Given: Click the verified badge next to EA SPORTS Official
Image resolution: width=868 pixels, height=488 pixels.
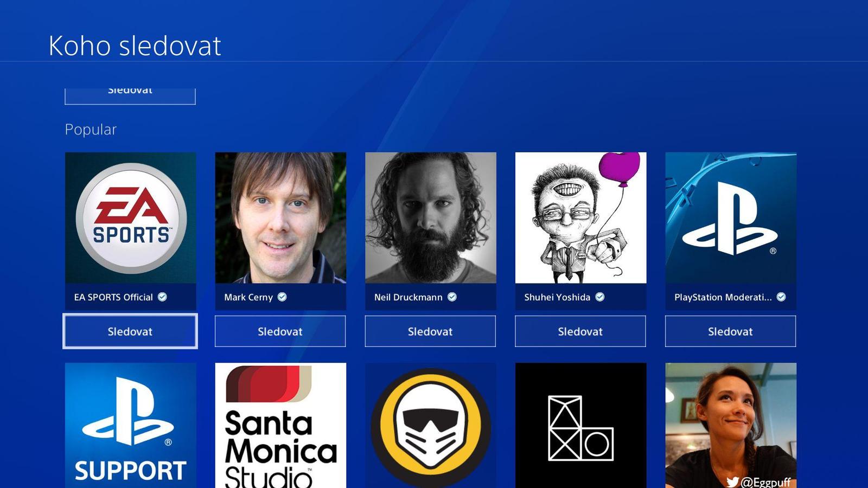Looking at the screenshot, I should click(162, 297).
